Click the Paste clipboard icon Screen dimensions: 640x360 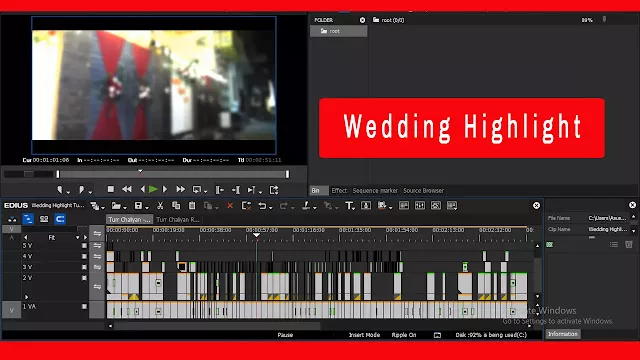(192, 206)
